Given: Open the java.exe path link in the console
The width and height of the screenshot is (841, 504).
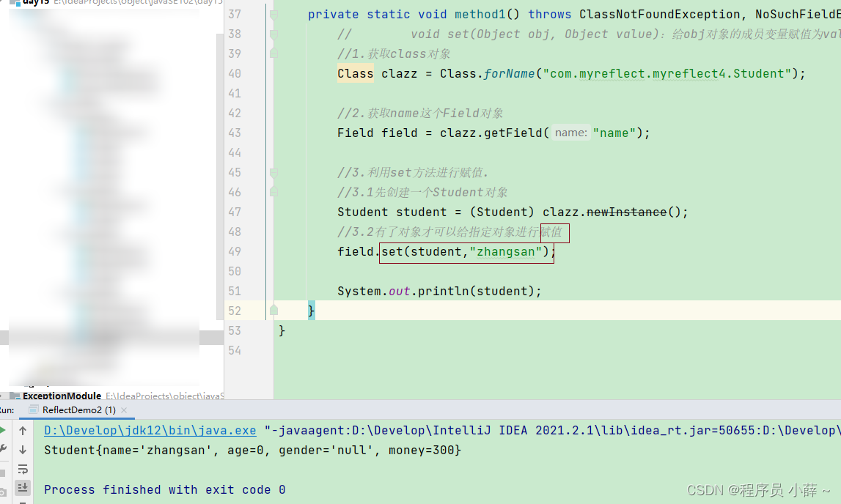Looking at the screenshot, I should click(x=150, y=430).
